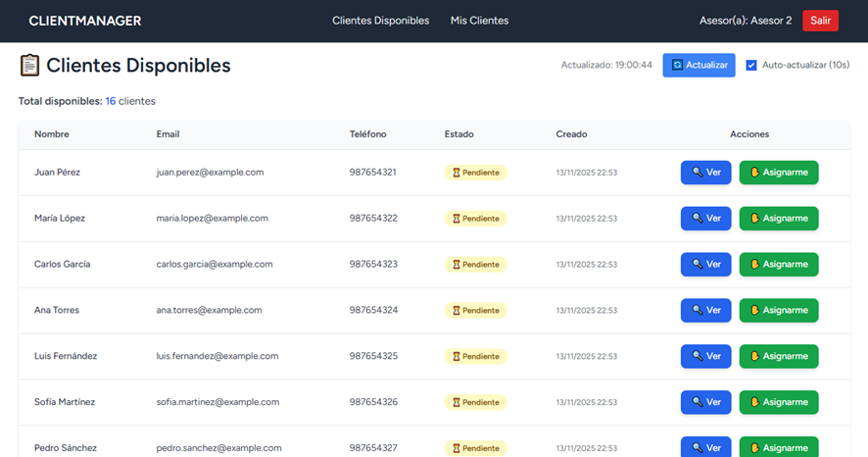This screenshot has width=868, height=457.
Task: Toggle the Auto-actualizar (10s) checkbox
Action: [x=751, y=65]
